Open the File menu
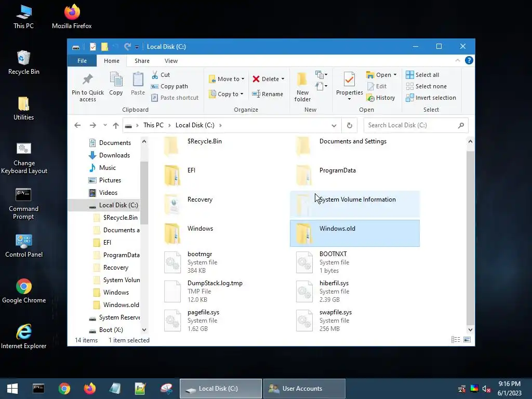This screenshot has height=399, width=532. [82, 61]
